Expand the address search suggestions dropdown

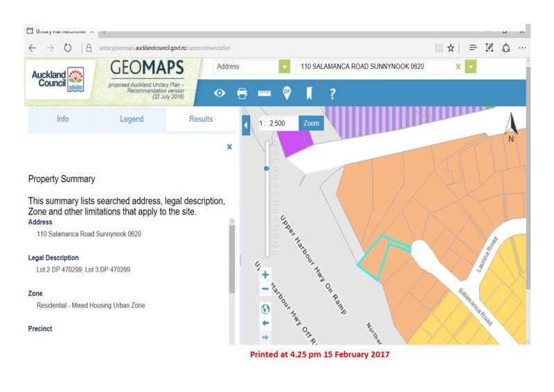tap(471, 66)
